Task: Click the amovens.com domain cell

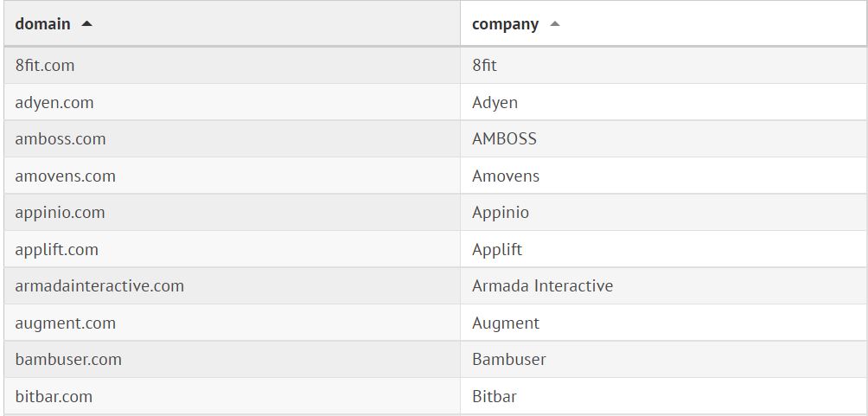Action: (65, 176)
